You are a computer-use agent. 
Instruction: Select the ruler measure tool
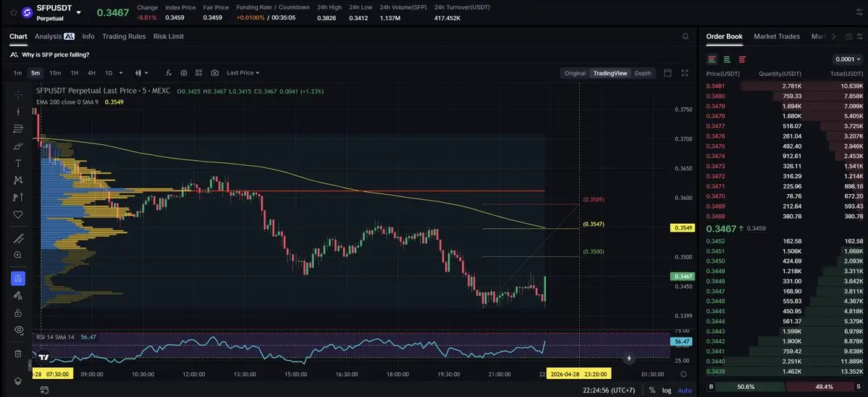tap(17, 238)
